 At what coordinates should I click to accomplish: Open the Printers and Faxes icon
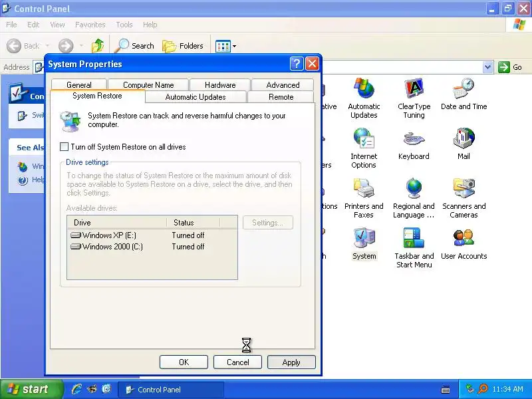coord(364,198)
